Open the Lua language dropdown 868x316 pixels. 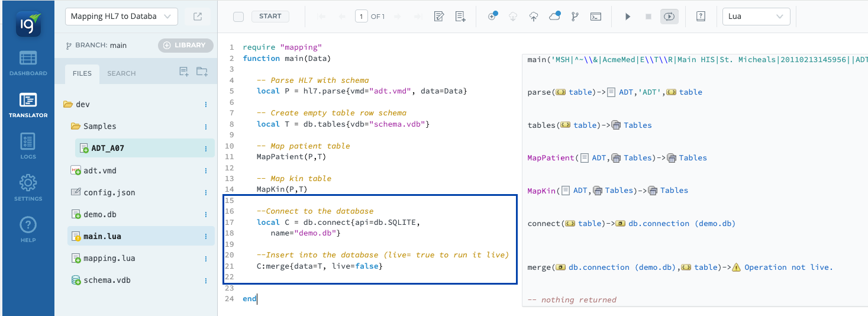(x=756, y=17)
